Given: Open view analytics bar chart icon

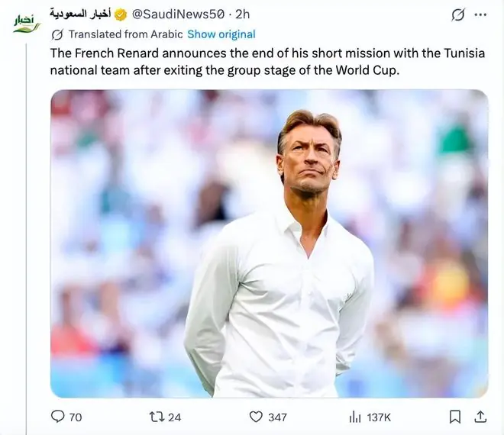Looking at the screenshot, I should [x=355, y=417].
